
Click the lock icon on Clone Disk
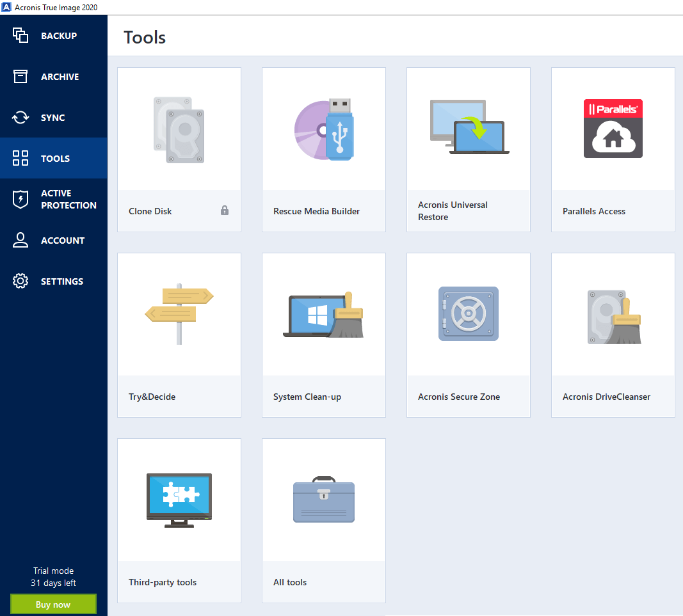(224, 210)
